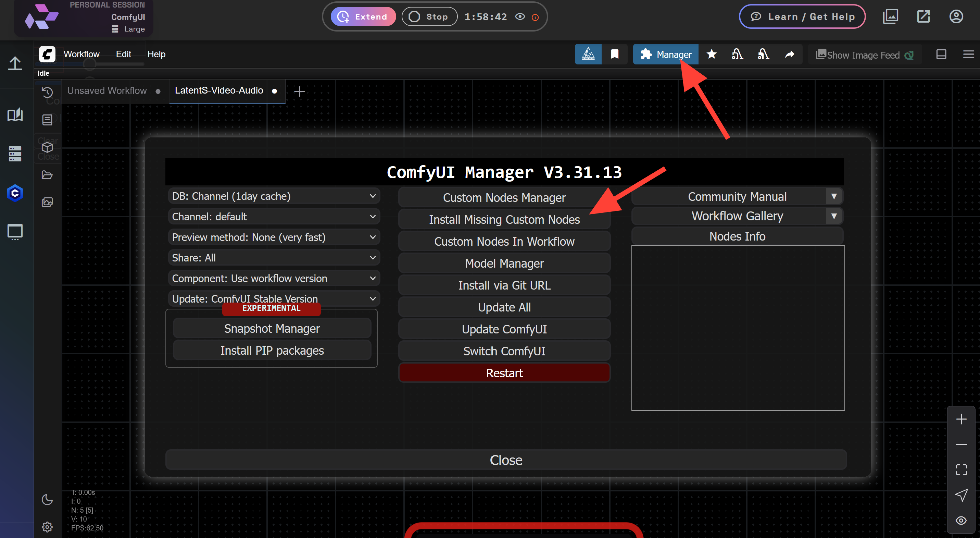Switch to LatentS-Video-Audio tab
The image size is (980, 538).
[x=227, y=90]
